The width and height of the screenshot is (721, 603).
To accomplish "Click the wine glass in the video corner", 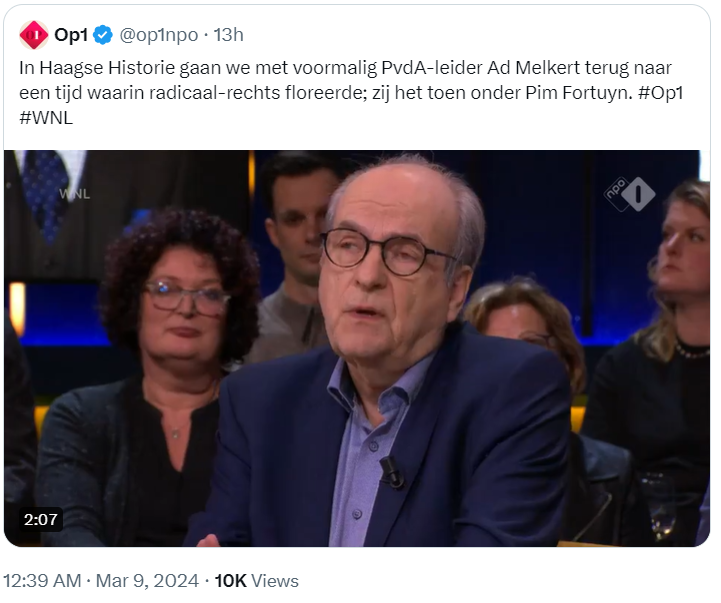I will click(x=657, y=505).
